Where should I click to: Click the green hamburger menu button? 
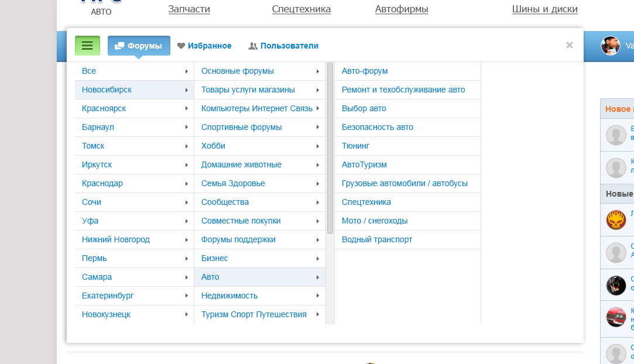(x=87, y=46)
